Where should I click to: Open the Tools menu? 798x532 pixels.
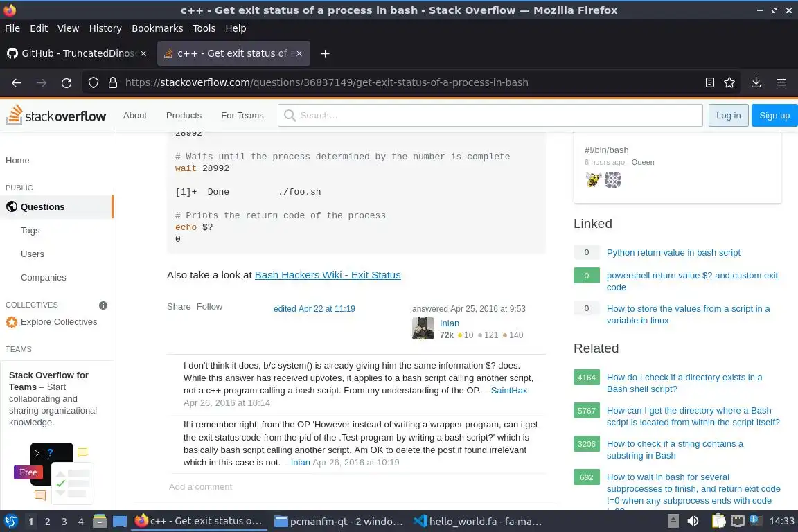tap(204, 28)
